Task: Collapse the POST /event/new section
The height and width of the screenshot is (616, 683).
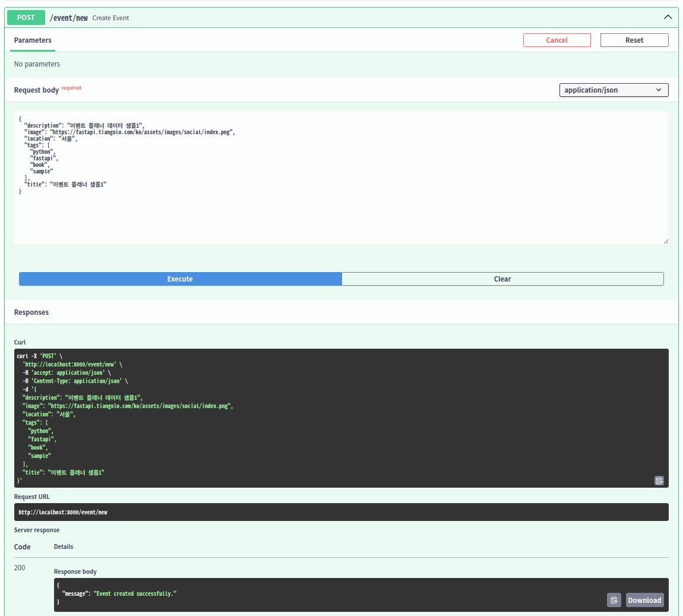Action: (668, 17)
